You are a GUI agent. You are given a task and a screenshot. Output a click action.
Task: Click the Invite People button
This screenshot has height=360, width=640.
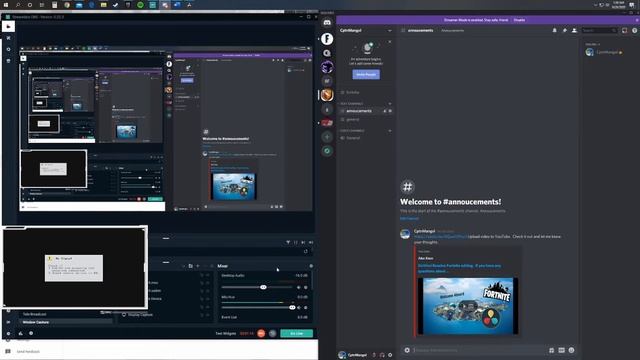366,74
